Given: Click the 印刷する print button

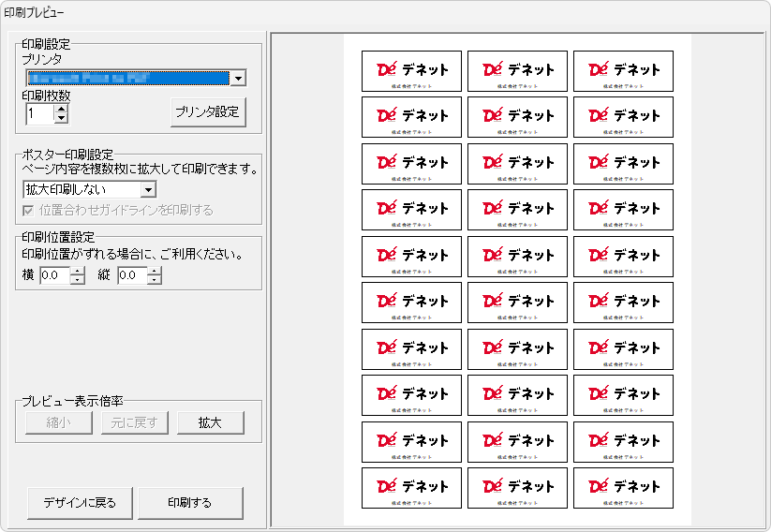Looking at the screenshot, I should pos(190,503).
